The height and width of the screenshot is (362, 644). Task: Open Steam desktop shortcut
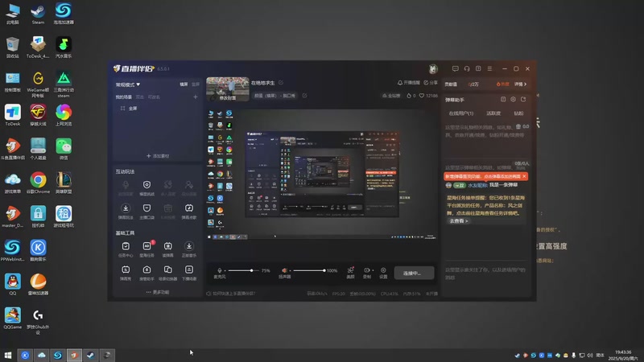(38, 14)
